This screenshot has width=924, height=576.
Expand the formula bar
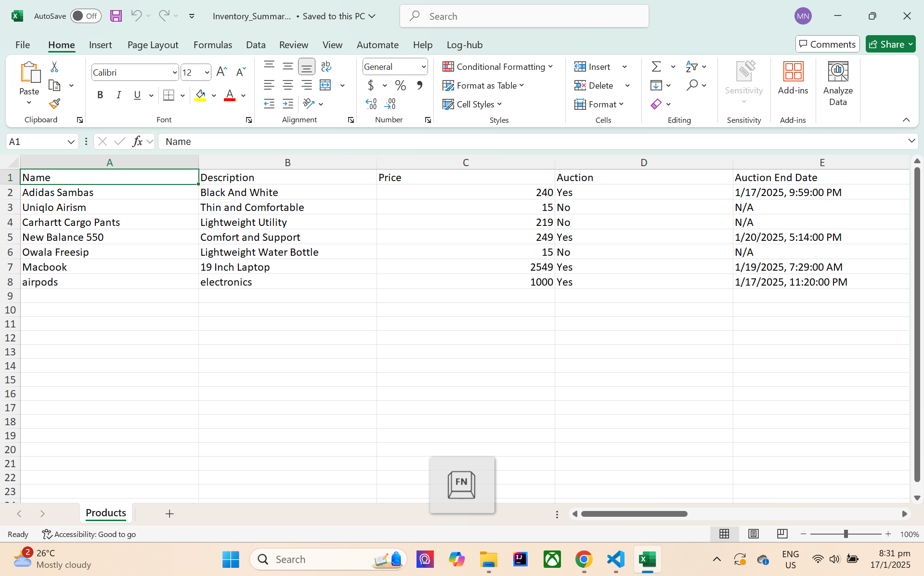[911, 141]
